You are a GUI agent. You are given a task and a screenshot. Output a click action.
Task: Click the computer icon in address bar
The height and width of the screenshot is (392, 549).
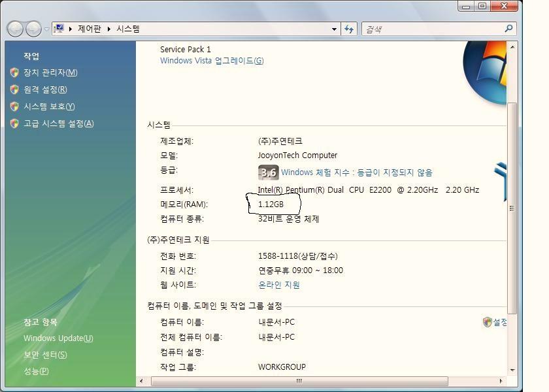tap(59, 29)
